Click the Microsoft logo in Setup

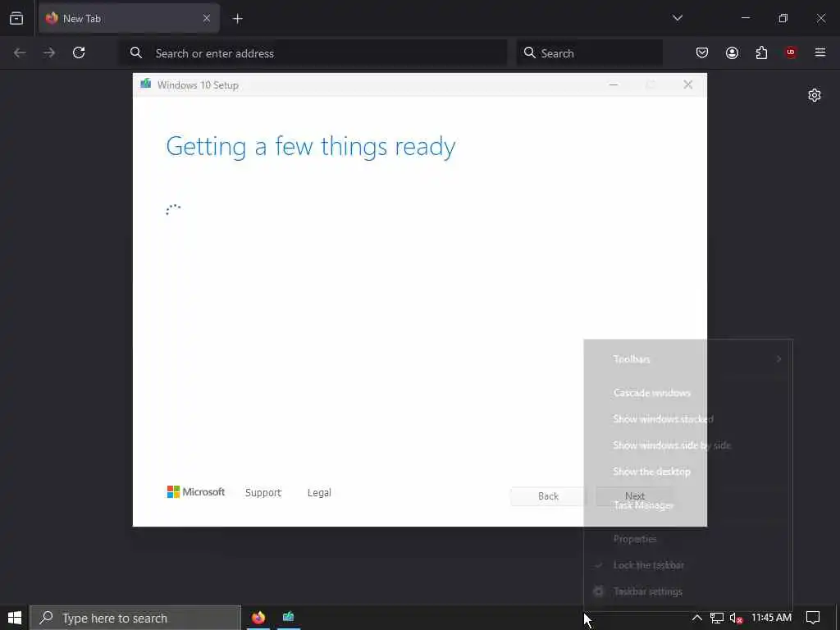click(196, 492)
